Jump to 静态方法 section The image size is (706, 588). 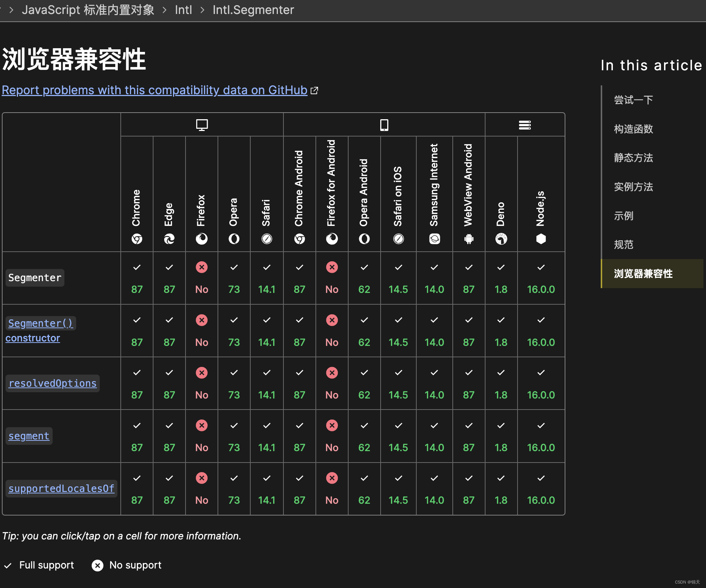(x=633, y=158)
